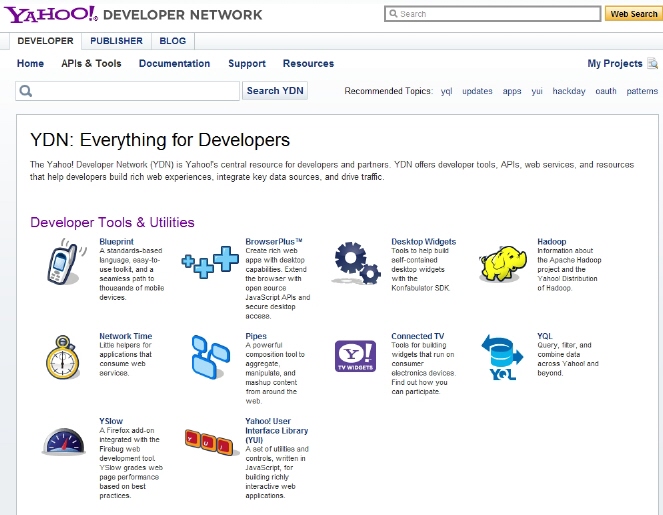Open the APIs & Tools menu
Screen dimensions: 663x515
(x=91, y=63)
